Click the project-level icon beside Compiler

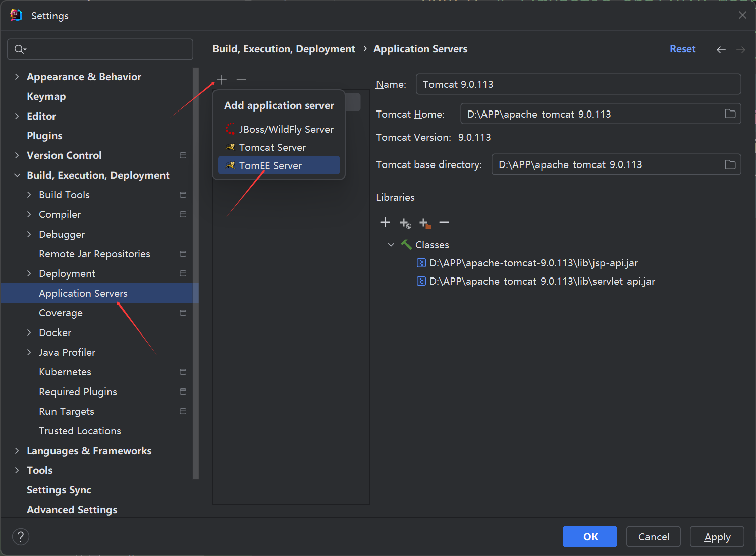click(183, 214)
